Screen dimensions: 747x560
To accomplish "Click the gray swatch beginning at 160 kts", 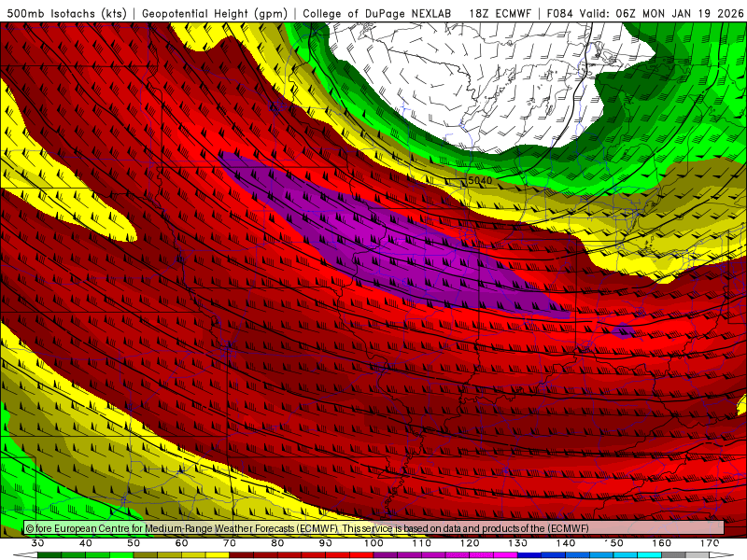I will (x=673, y=555).
